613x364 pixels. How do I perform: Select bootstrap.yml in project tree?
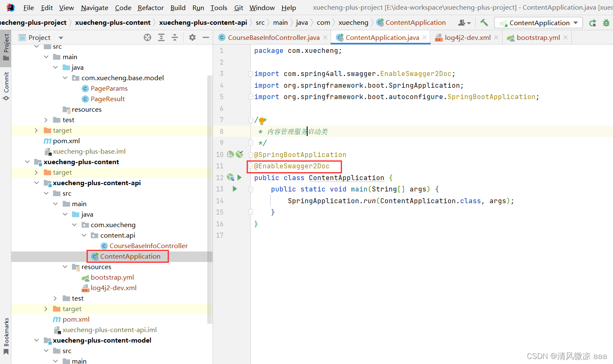pos(112,277)
